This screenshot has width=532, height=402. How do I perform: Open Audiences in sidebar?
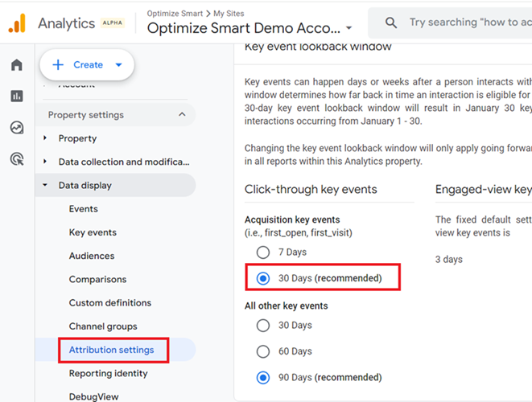(x=92, y=256)
